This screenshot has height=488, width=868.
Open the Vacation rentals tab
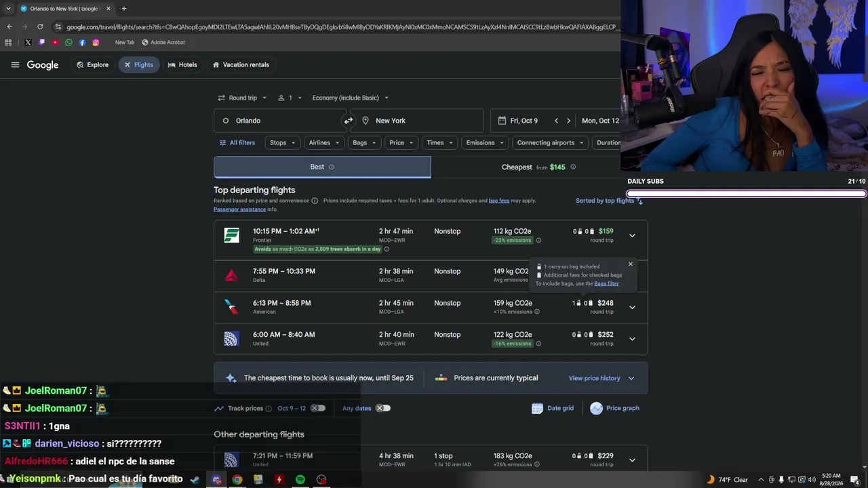[241, 65]
